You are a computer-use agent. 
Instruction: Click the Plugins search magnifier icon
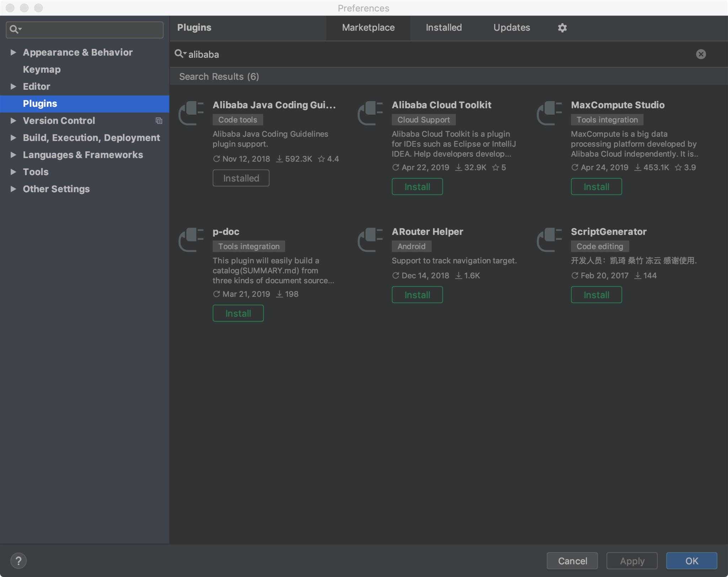pyautogui.click(x=181, y=54)
